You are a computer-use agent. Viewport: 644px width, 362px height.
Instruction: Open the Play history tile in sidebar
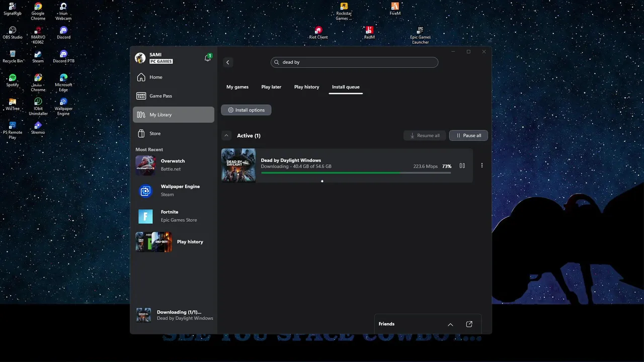174,242
